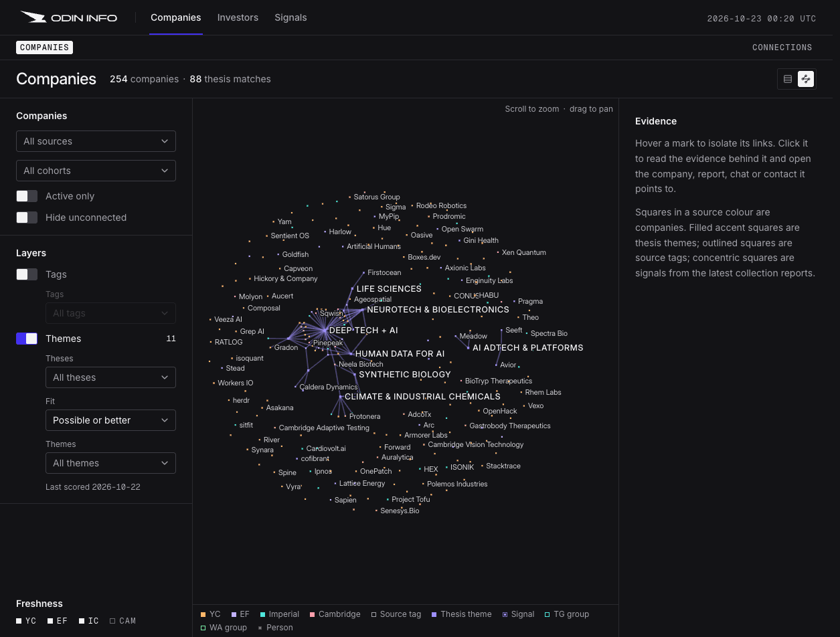Image resolution: width=840 pixels, height=637 pixels.
Task: Click the Senesys.Bio label
Action: tap(400, 511)
